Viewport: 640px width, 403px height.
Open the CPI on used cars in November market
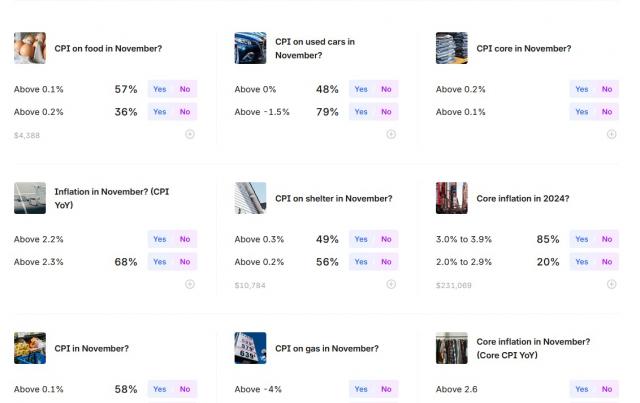pos(315,48)
